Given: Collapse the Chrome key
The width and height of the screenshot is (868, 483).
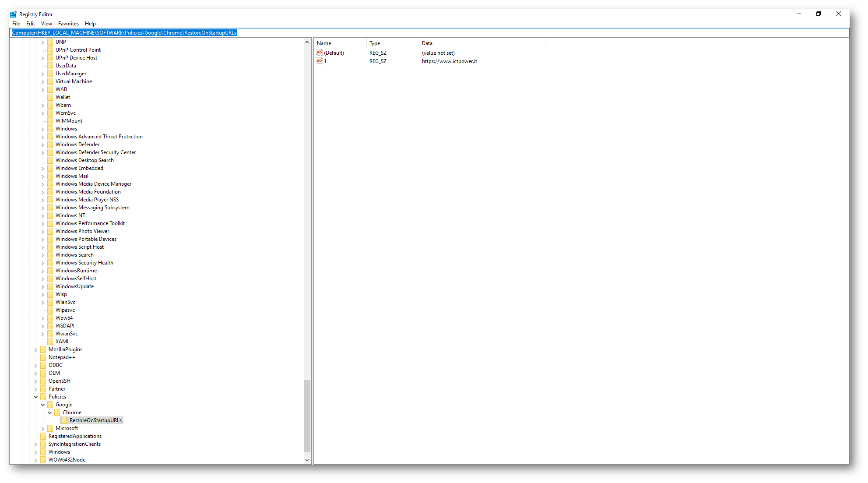Looking at the screenshot, I should [50, 412].
